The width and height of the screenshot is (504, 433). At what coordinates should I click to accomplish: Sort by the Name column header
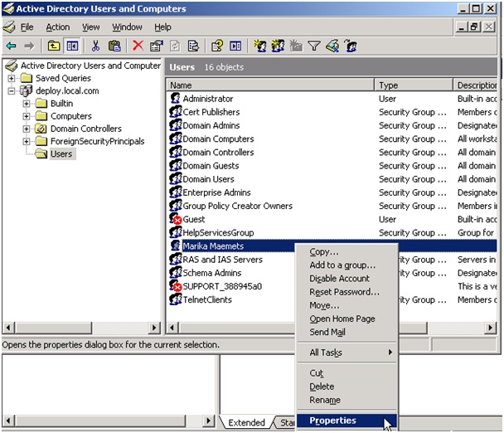270,85
